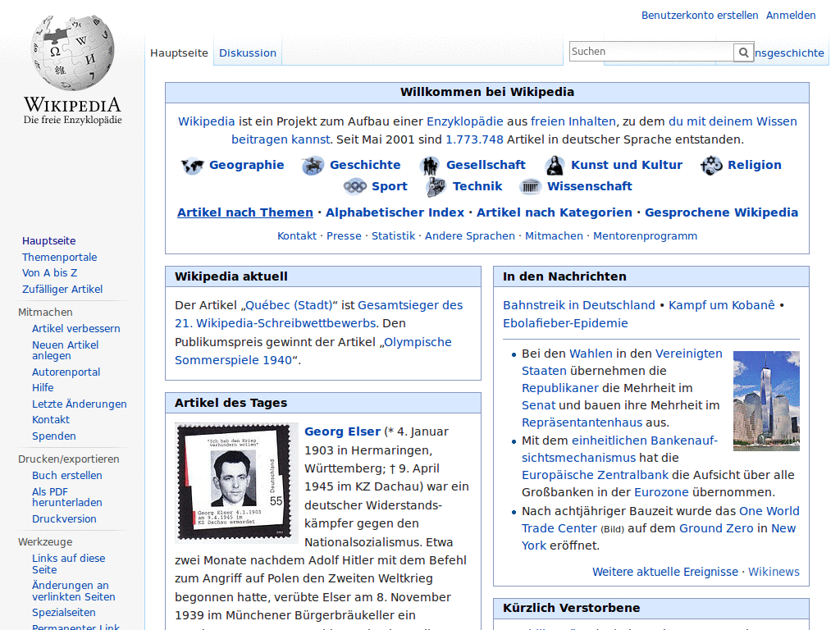
Task: Open the Georg Elser stamp thumbnail
Action: [x=236, y=482]
